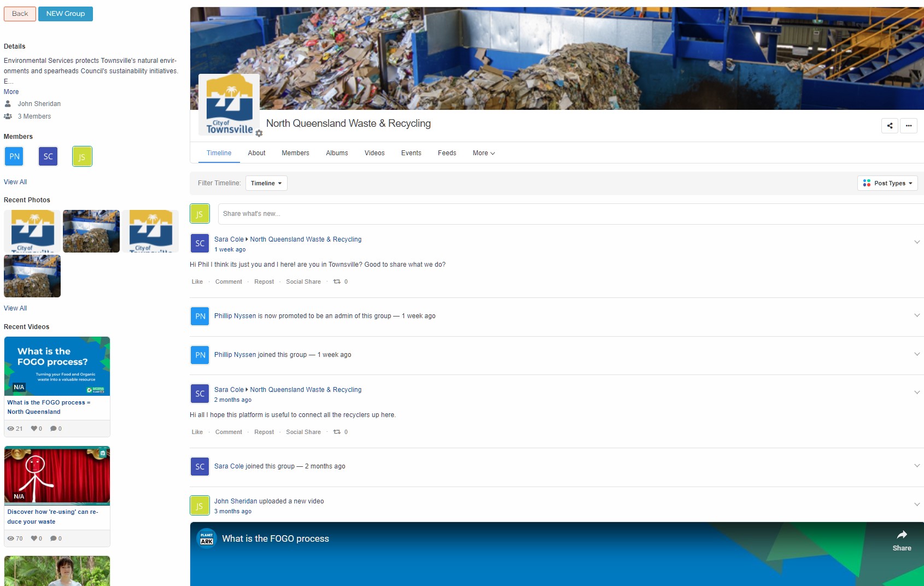Click the gear icon on group logo
The height and width of the screenshot is (586, 924).
pos(259,133)
